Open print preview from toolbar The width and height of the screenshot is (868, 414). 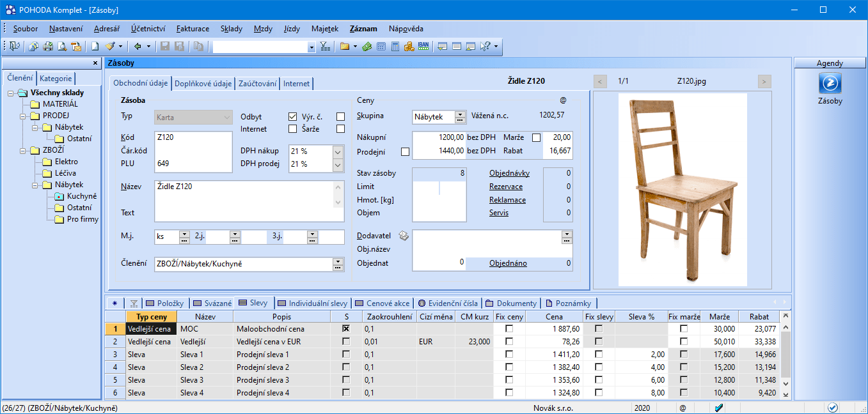click(x=62, y=46)
